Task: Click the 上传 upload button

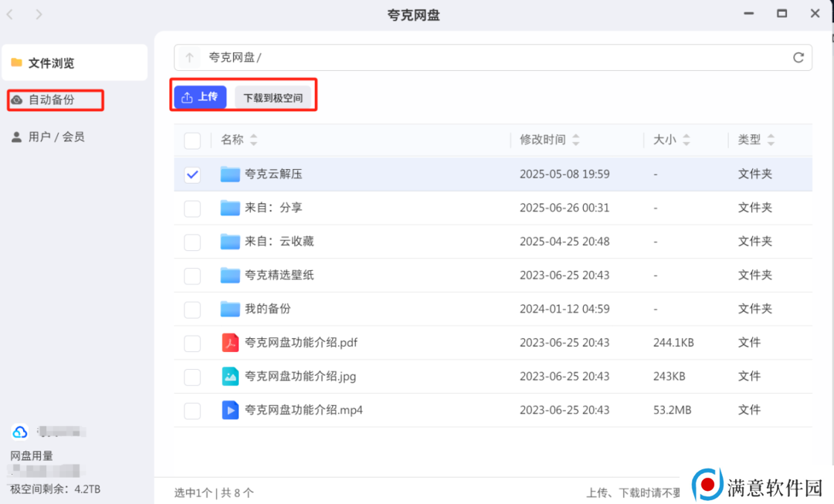Action: 200,96
